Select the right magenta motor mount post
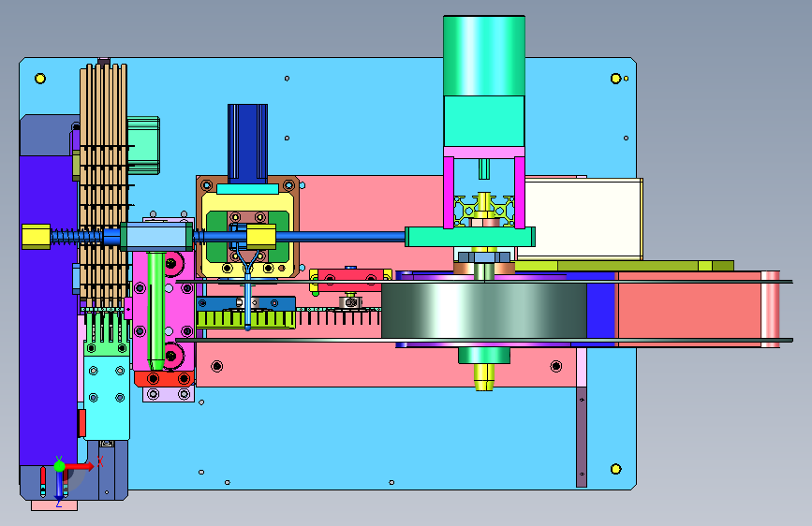 click(x=520, y=192)
